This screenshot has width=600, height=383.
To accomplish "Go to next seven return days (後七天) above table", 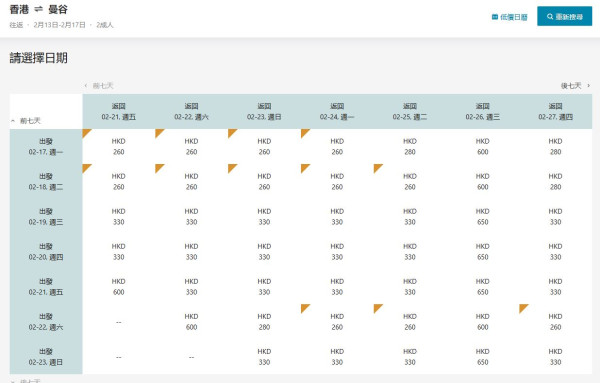I will (576, 85).
